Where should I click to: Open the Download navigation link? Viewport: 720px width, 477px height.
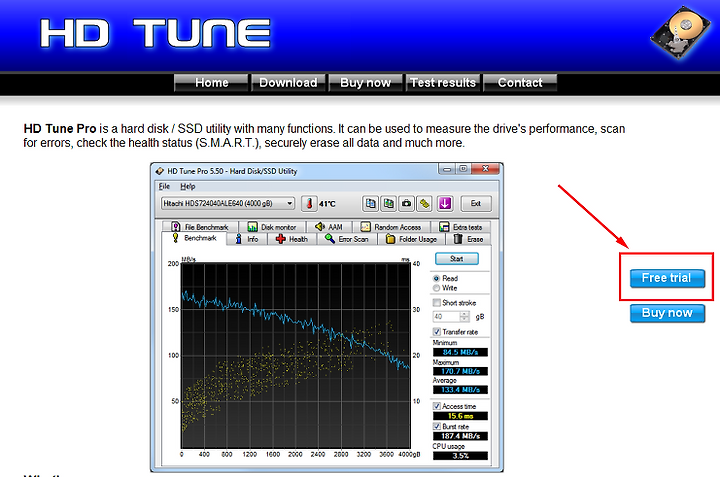(x=288, y=83)
